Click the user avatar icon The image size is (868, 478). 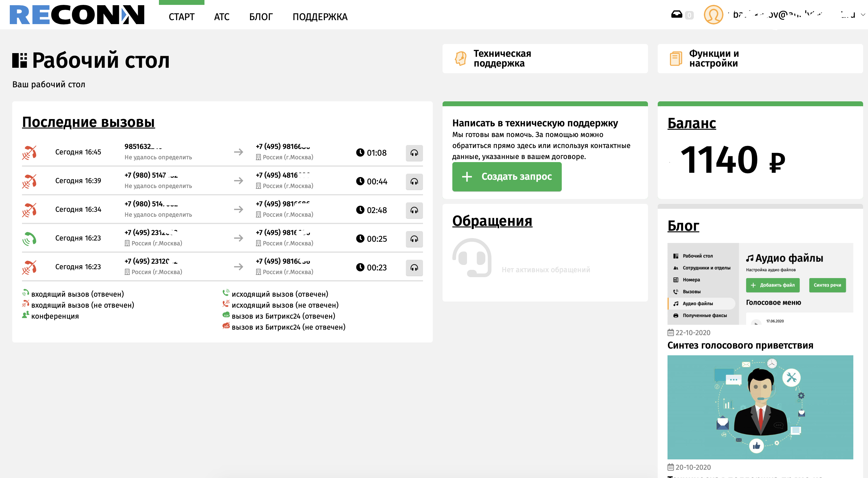coord(713,15)
